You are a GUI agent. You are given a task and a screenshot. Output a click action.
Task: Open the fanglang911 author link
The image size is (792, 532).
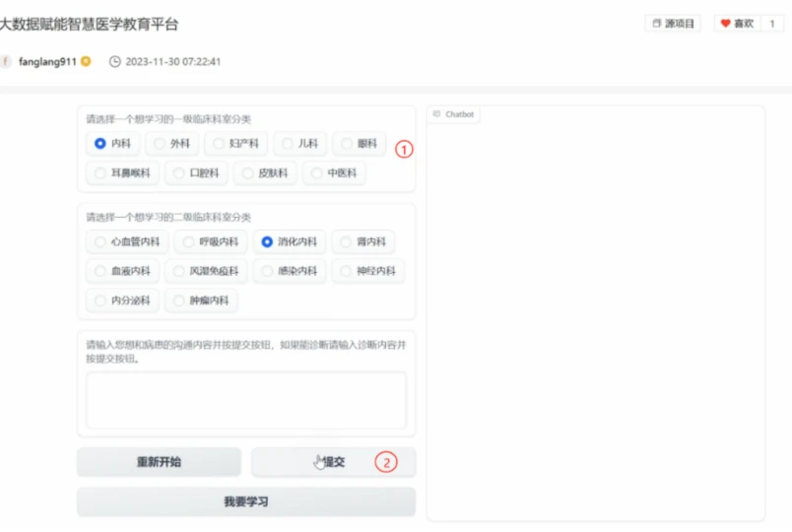pos(47,62)
